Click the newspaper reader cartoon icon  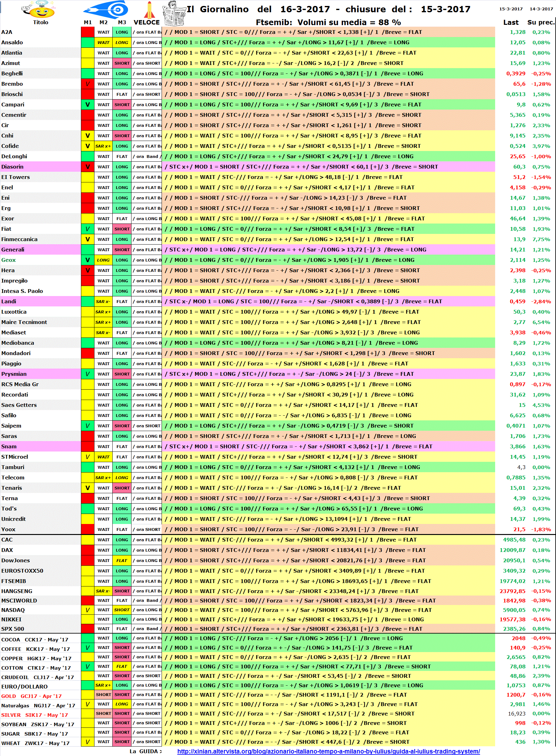point(174,13)
